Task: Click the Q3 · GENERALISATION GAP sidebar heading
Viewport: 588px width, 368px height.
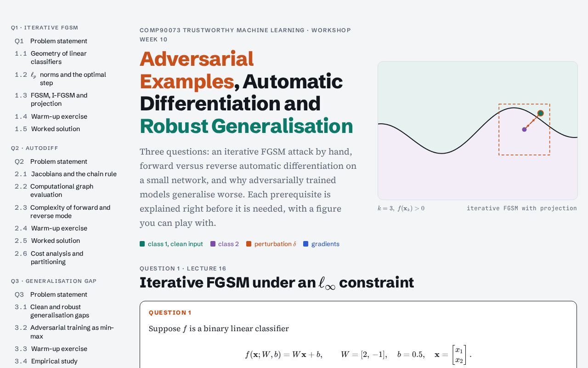Action: [x=54, y=281]
